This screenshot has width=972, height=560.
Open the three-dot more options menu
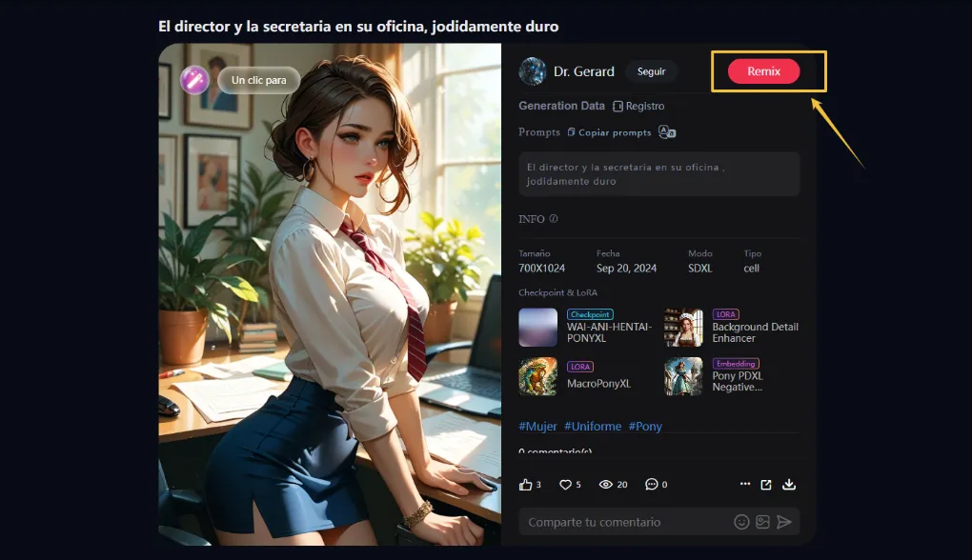[745, 485]
